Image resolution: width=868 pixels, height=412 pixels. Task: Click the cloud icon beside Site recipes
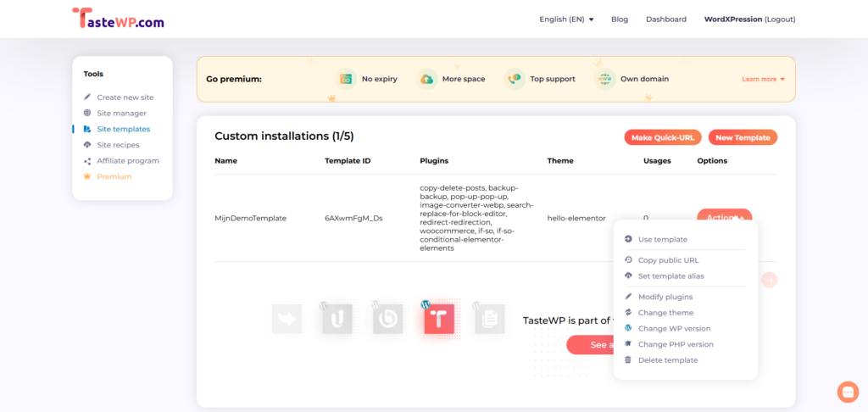click(87, 144)
